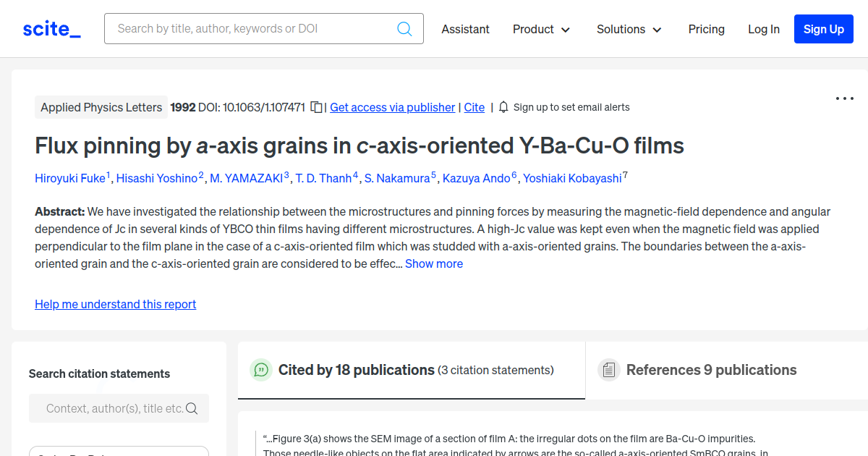Click the magnifying glass in citation statements search
Viewport: 868px width, 456px height.
point(192,408)
